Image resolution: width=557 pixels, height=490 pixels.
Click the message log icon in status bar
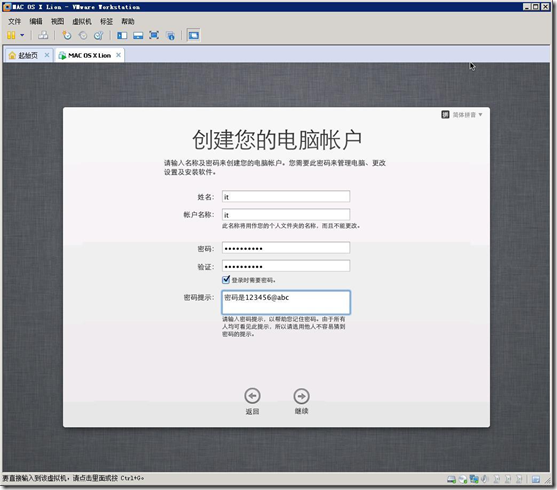pyautogui.click(x=536, y=479)
